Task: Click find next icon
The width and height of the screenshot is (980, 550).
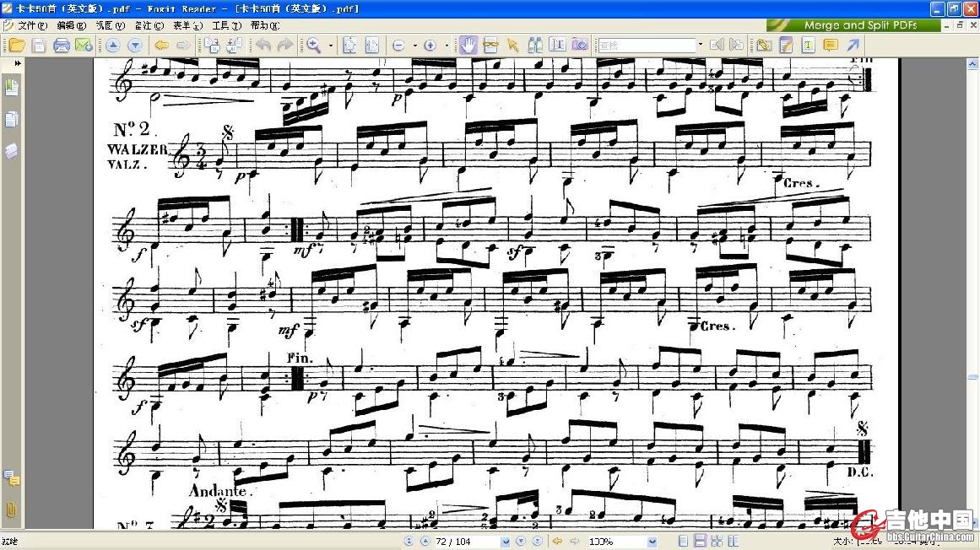Action: pos(737,45)
